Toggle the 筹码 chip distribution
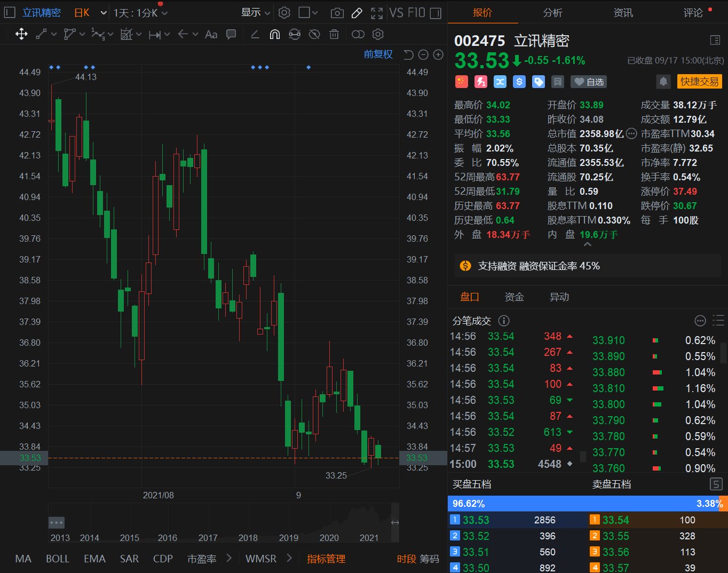 (429, 559)
